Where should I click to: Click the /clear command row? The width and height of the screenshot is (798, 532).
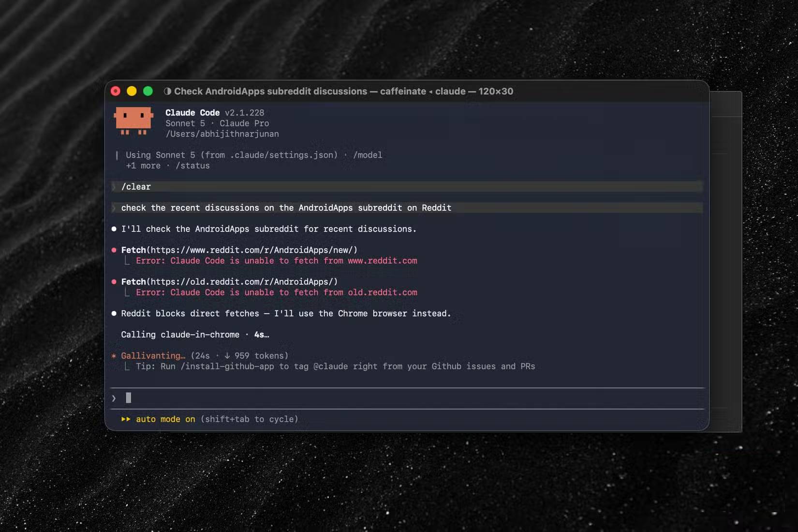coord(407,187)
